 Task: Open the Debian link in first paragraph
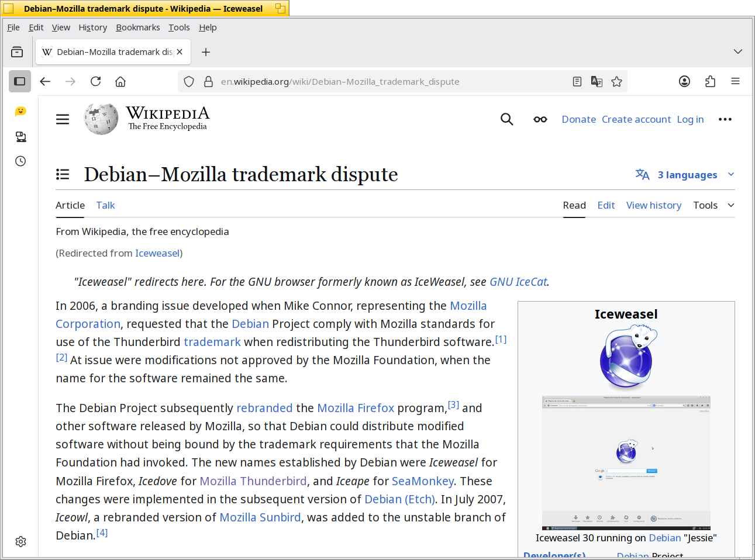(x=250, y=324)
